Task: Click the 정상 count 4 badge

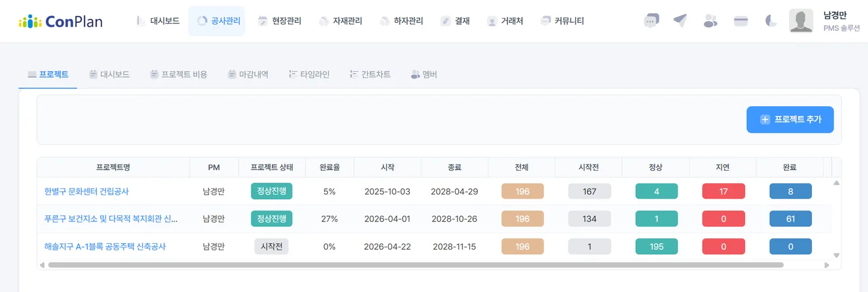Action: [656, 191]
